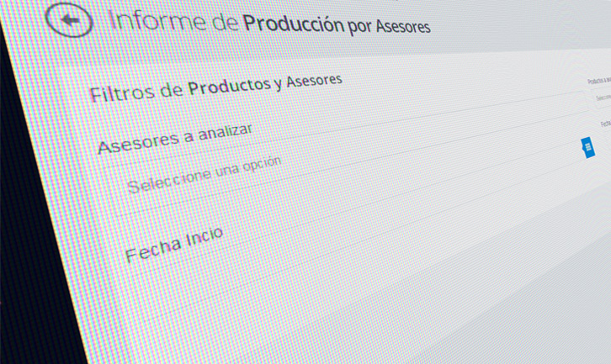Select the word 'Producción' in the page title
This screenshot has width=611, height=364.
292,24
